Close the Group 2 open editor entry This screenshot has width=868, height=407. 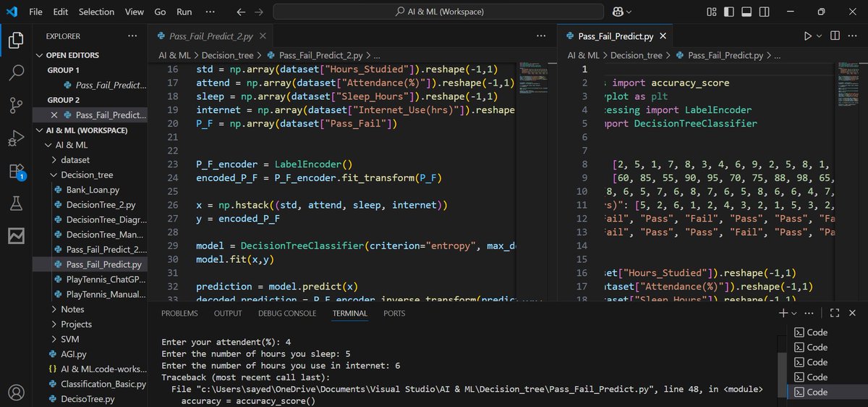click(x=54, y=115)
